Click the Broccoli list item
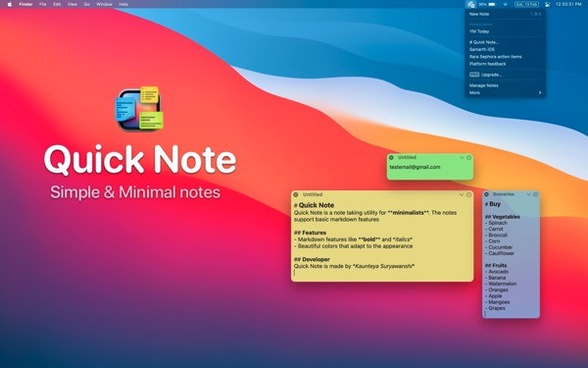This screenshot has height=368, width=588. click(x=496, y=236)
